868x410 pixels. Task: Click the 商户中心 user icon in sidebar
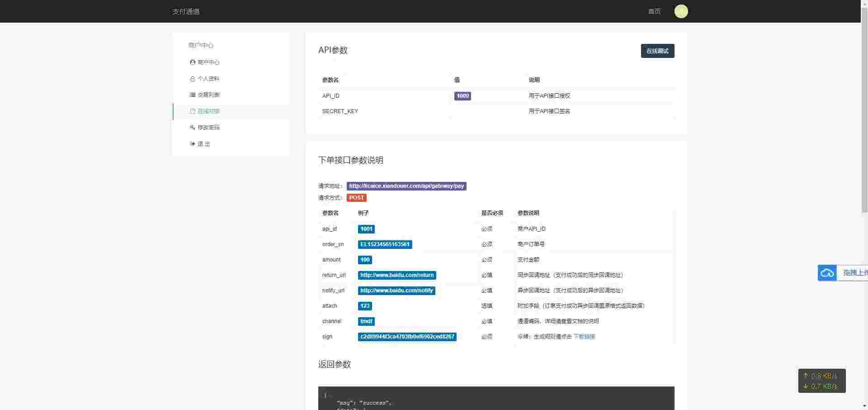(x=193, y=62)
